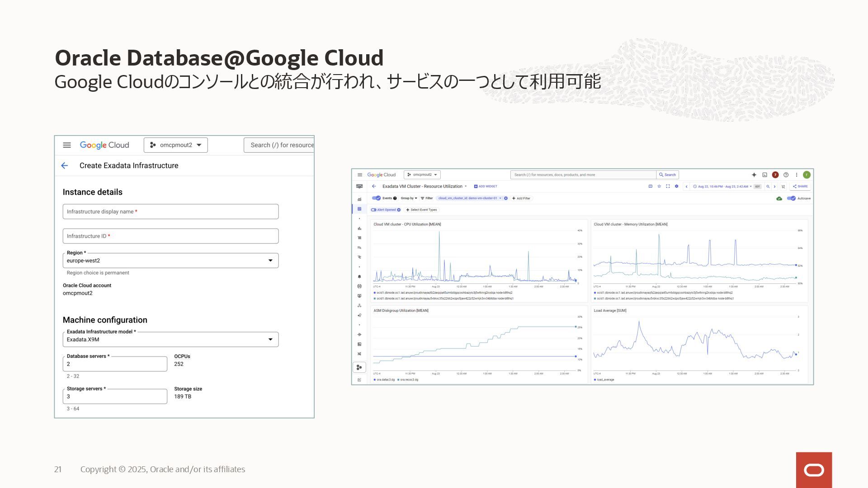
Task: Toggle ora.recoc3.dg legend series
Action: (408, 380)
